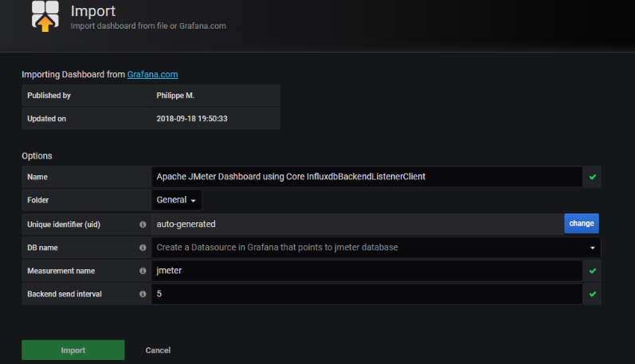This screenshot has height=364, width=635.
Task: Open the General folder dropdown
Action: pyautogui.click(x=176, y=200)
